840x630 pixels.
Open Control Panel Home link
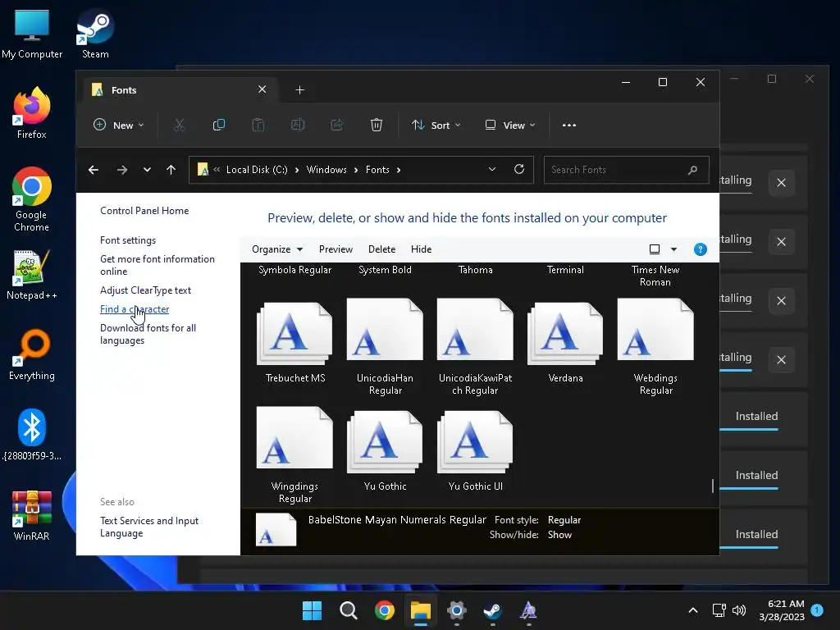tap(144, 211)
